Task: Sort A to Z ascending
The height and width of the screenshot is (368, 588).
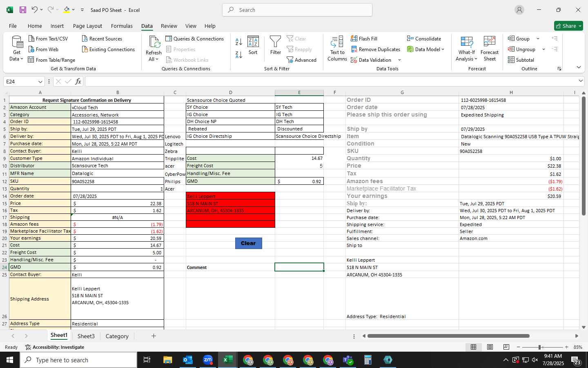Action: pyautogui.click(x=239, y=41)
